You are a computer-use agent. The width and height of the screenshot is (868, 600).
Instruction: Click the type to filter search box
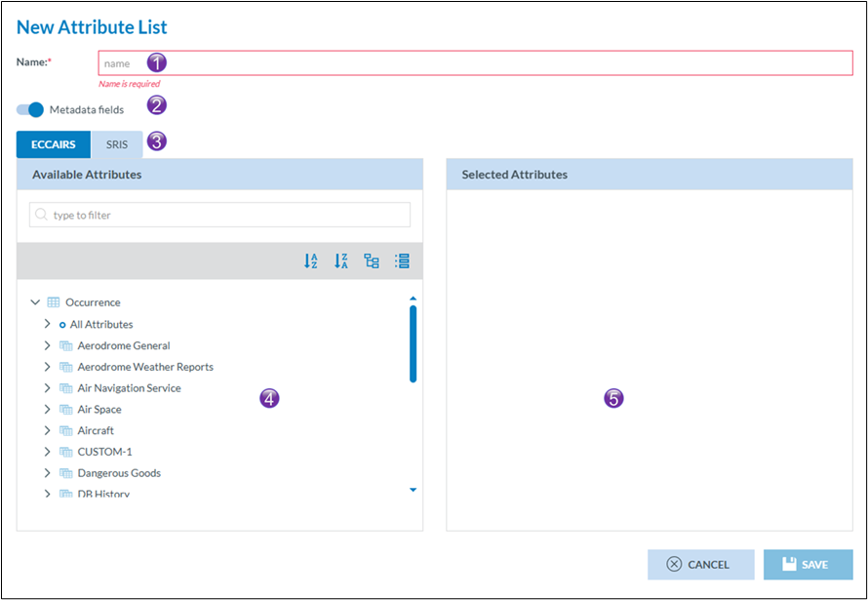coord(219,215)
